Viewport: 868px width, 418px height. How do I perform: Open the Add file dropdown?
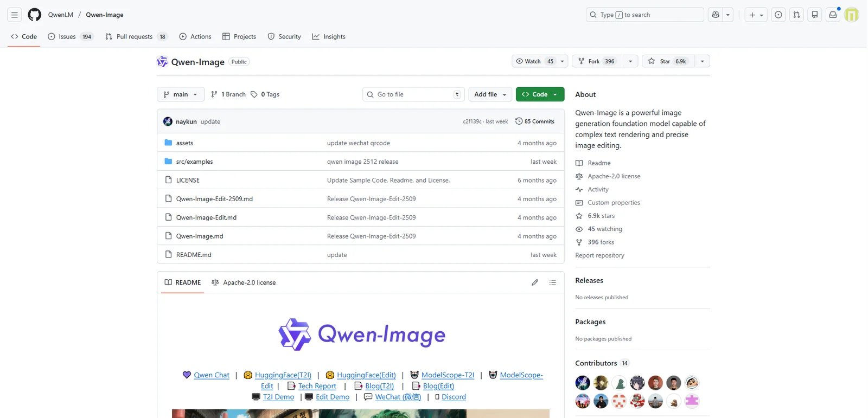(490, 94)
